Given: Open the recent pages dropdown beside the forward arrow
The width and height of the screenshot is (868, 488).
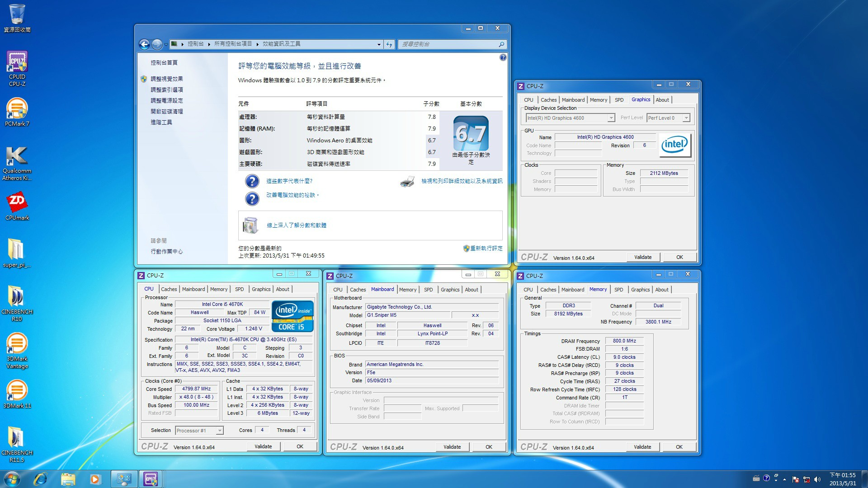Looking at the screenshot, I should [166, 44].
